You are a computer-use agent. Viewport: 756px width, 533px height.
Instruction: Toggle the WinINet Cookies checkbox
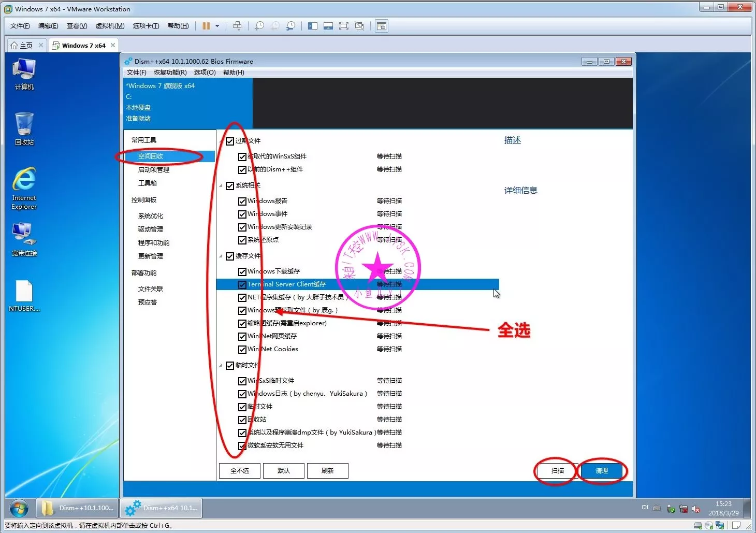242,350
